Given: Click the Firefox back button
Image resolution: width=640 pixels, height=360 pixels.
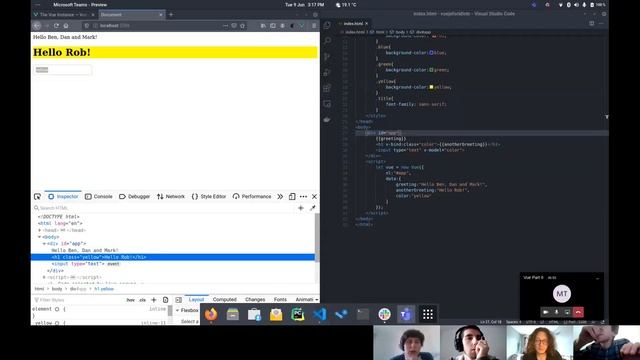Looking at the screenshot, I should click(x=37, y=26).
